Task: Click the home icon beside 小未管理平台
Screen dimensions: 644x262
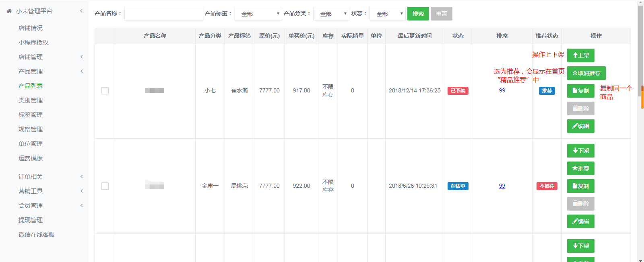Action: [9, 11]
